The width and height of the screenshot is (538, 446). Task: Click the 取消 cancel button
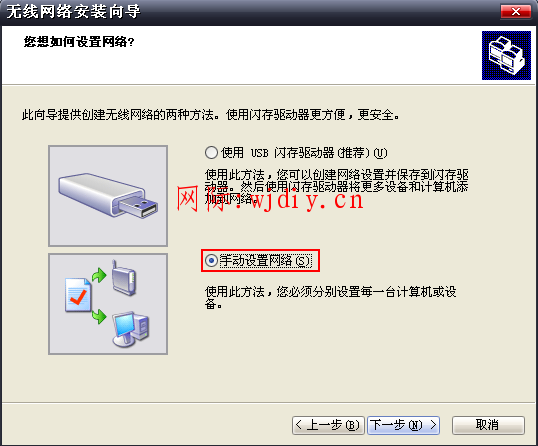point(488,425)
